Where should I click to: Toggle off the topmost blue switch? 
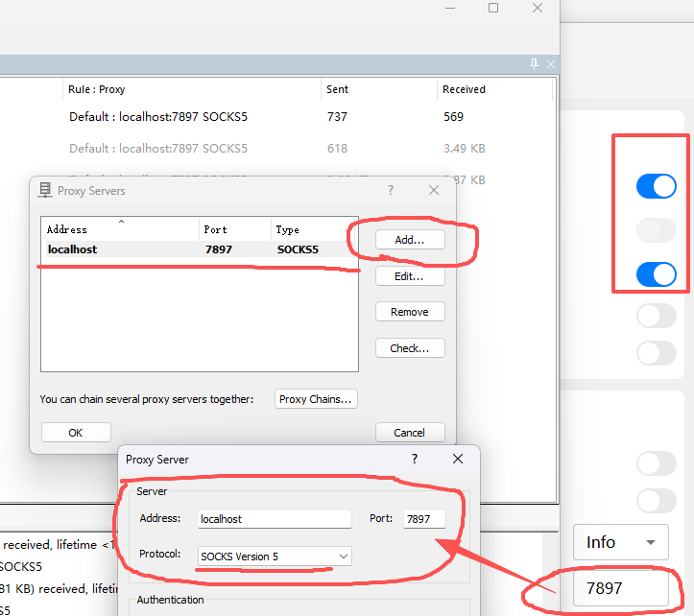pyautogui.click(x=657, y=186)
